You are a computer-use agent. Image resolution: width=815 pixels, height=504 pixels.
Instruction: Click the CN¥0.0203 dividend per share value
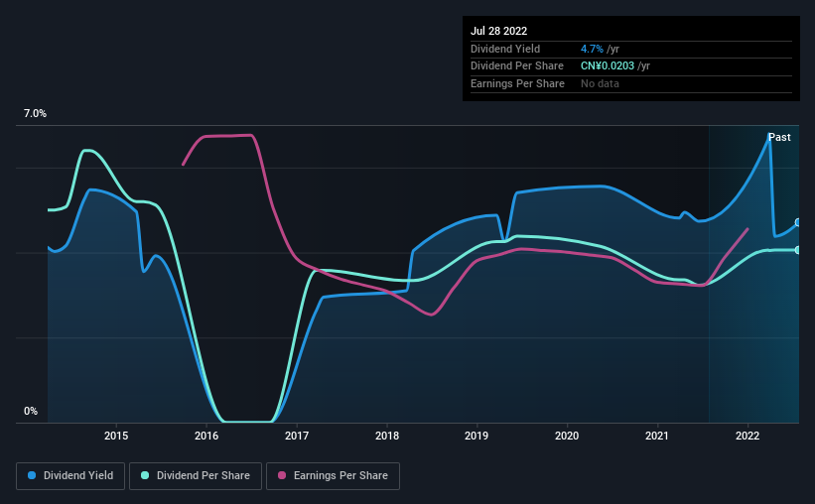[608, 66]
